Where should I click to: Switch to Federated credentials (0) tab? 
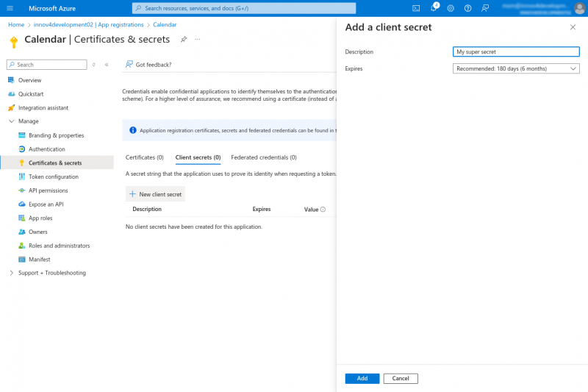click(264, 157)
